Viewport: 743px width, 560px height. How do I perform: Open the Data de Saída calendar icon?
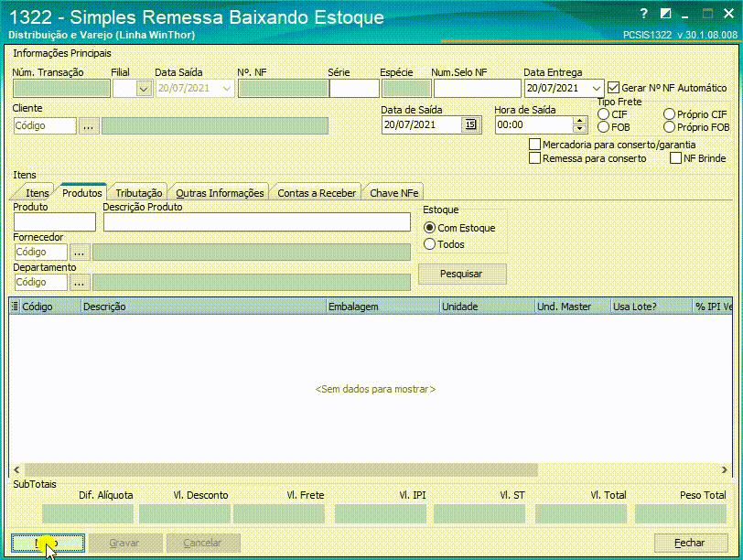click(x=470, y=124)
